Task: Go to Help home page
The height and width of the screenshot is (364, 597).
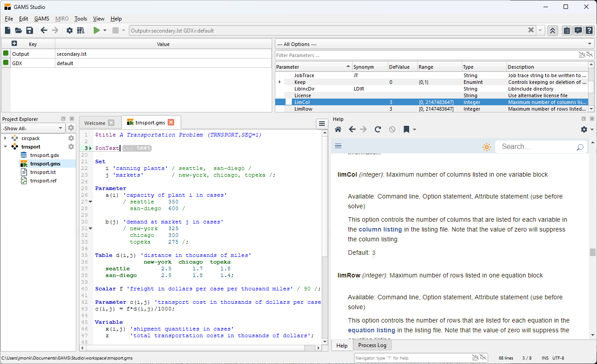Action: (x=338, y=129)
